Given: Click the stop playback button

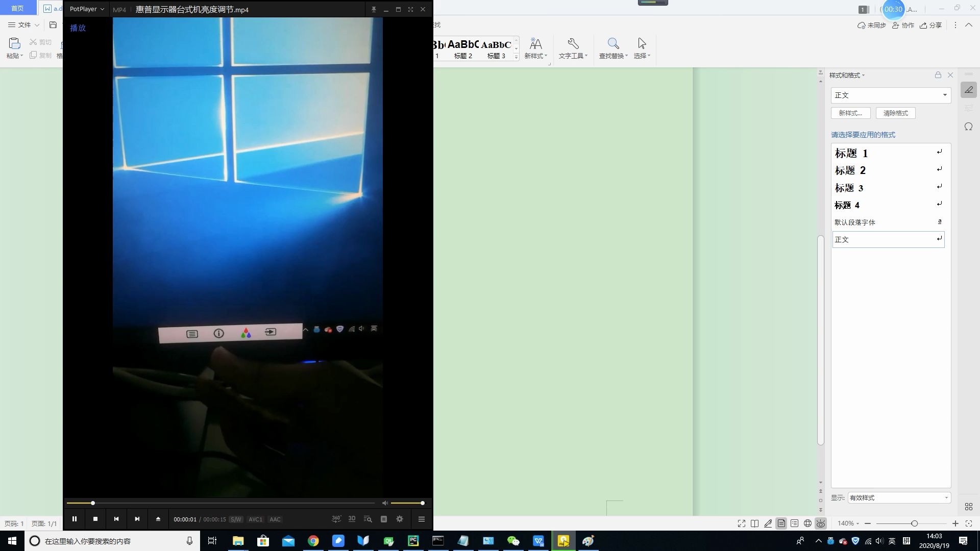Looking at the screenshot, I should (95, 519).
